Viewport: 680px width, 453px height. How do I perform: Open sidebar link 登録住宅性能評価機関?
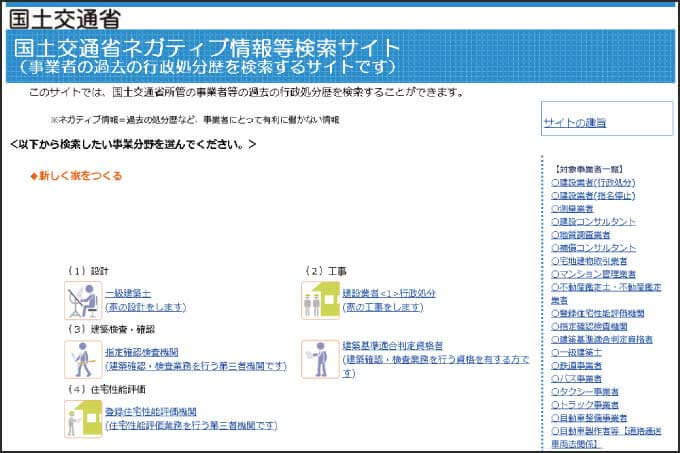pos(598,313)
